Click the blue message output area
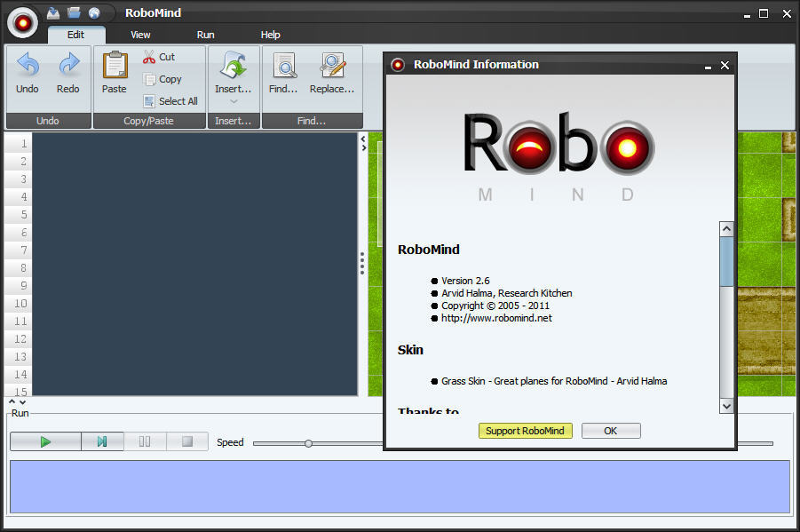 [x=400, y=487]
